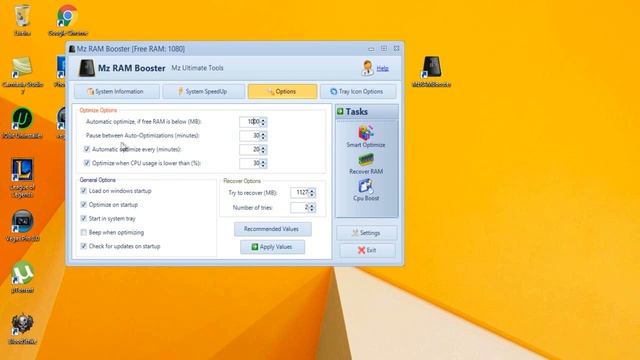This screenshot has height=360, width=640.
Task: Increase pause between Auto-Optimizations value
Action: coord(263,134)
